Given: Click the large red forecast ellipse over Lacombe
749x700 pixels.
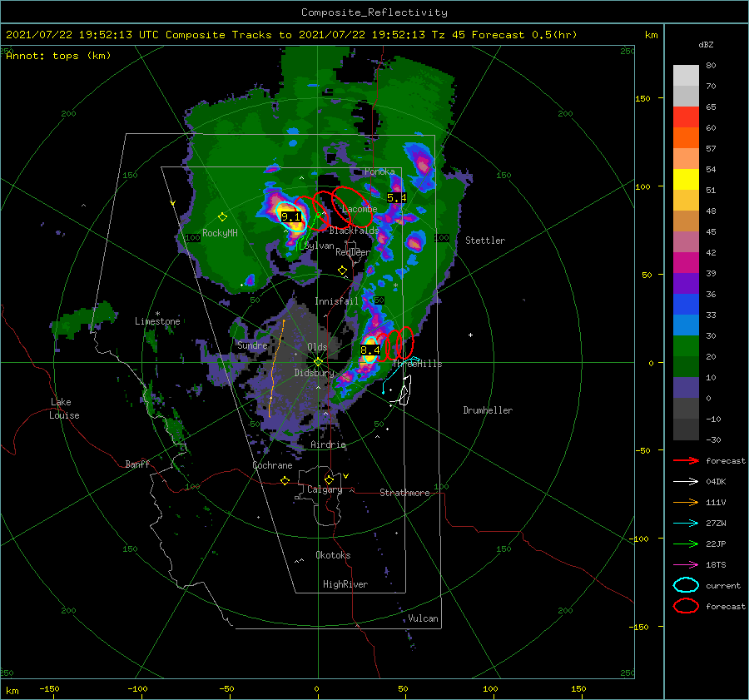Looking at the screenshot, I should [352, 206].
